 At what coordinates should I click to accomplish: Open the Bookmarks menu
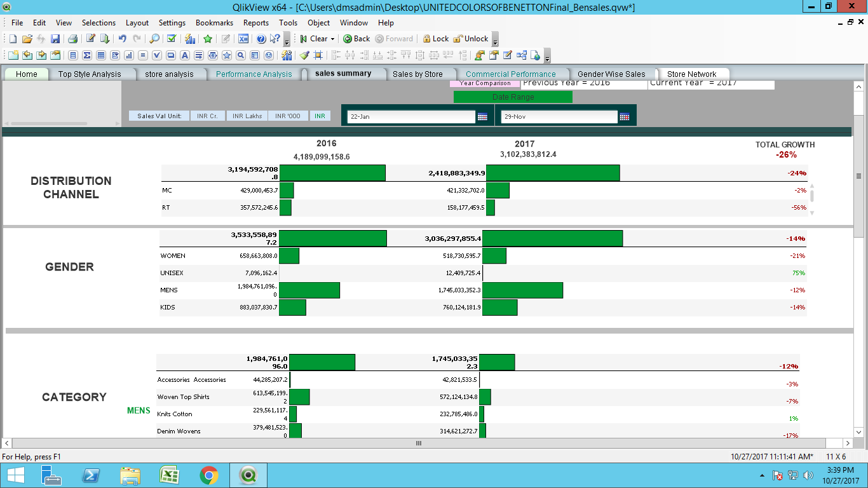(x=214, y=23)
